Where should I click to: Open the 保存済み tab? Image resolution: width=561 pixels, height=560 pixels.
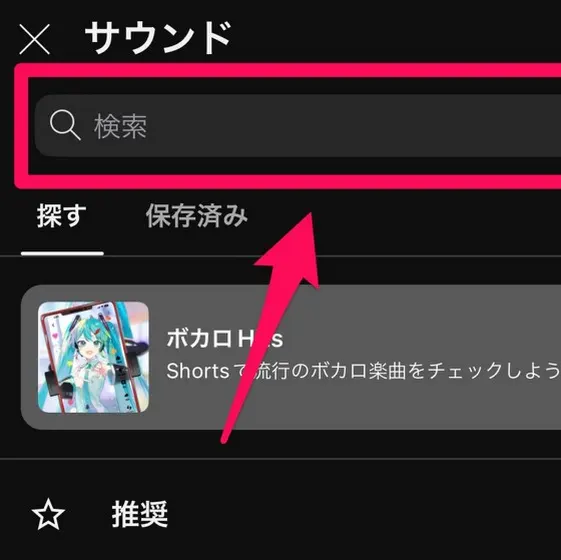tap(197, 216)
